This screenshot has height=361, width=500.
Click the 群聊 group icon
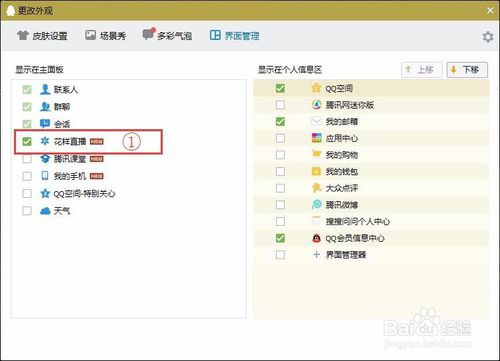[45, 107]
